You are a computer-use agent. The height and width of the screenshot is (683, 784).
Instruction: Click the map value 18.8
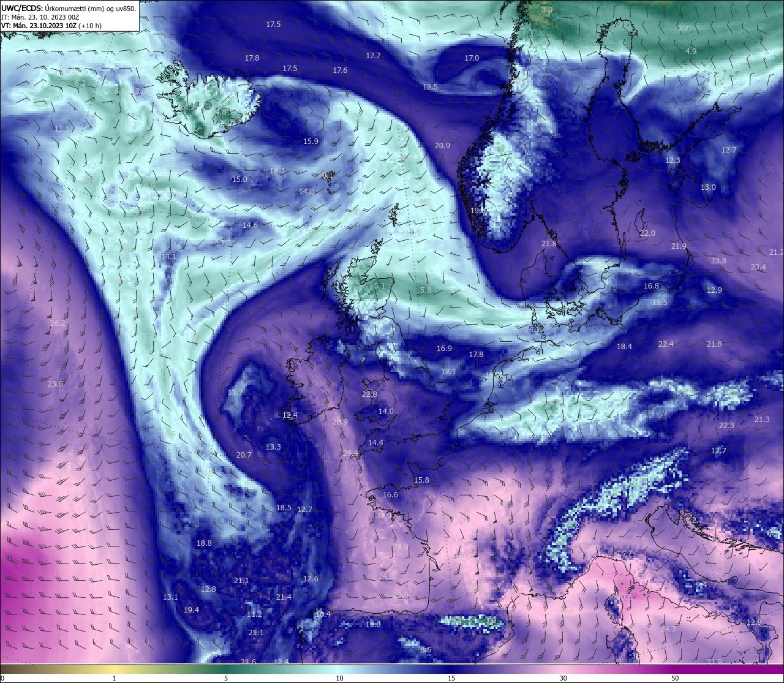[x=204, y=543]
